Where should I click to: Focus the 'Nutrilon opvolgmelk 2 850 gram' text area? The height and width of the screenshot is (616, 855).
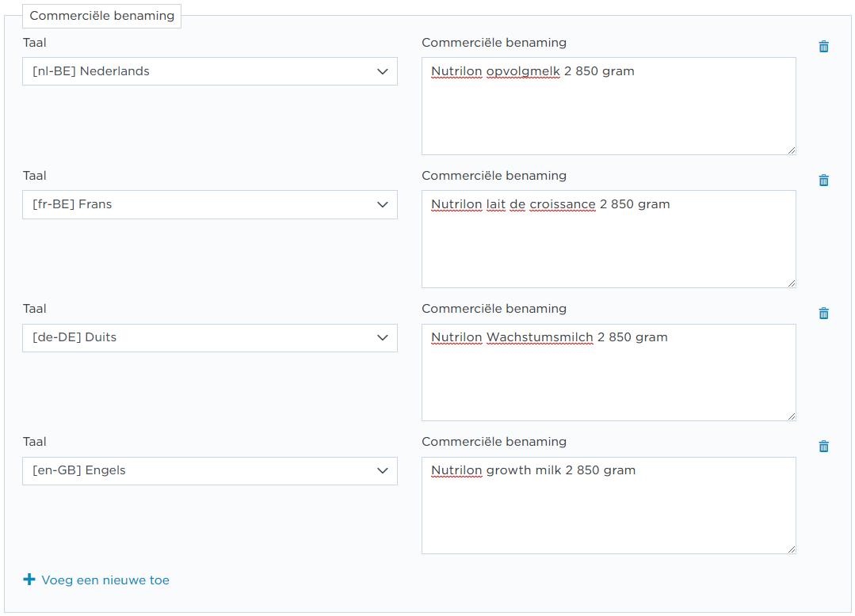tap(609, 106)
